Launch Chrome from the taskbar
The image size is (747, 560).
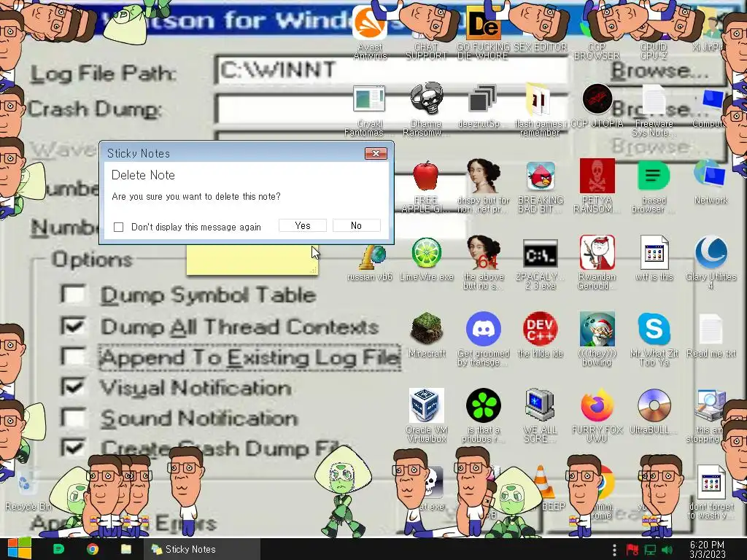point(93,549)
